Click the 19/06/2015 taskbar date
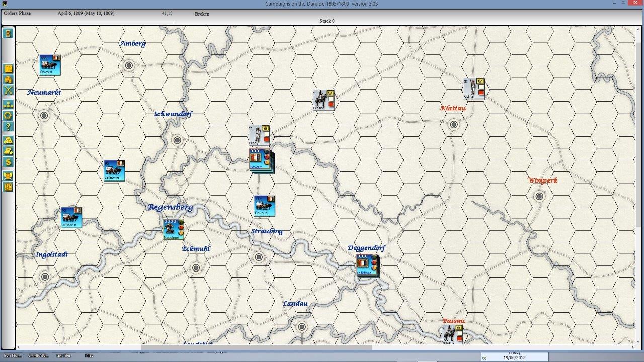 coord(514,358)
